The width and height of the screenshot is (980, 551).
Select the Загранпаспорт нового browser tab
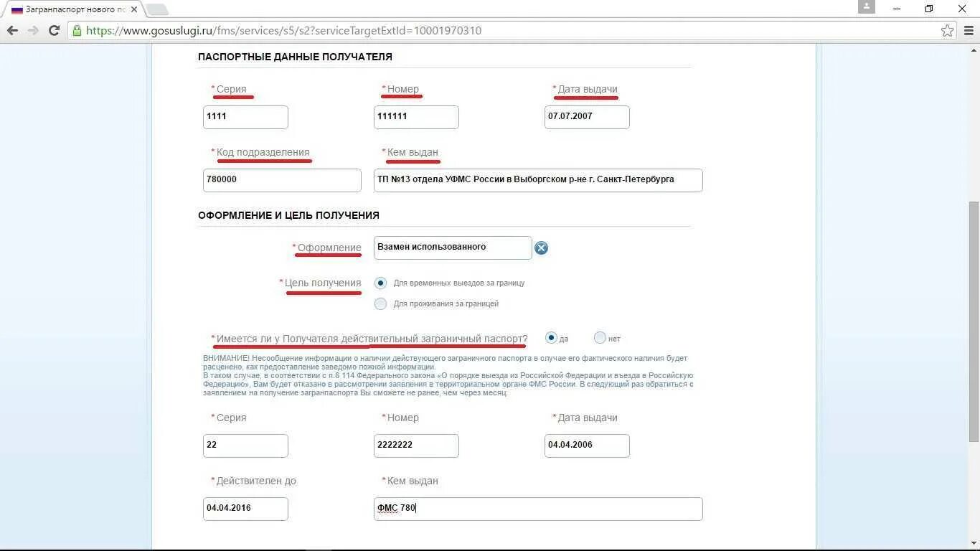pyautogui.click(x=72, y=9)
